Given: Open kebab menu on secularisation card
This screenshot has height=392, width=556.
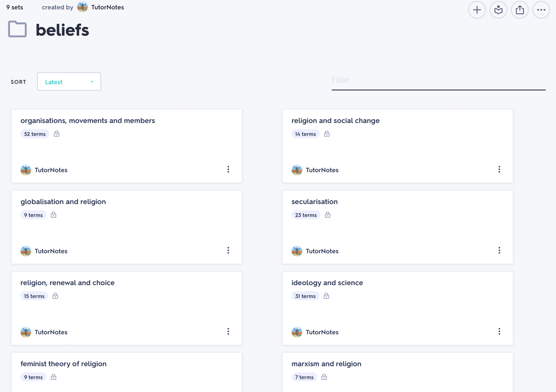Looking at the screenshot, I should tap(499, 251).
